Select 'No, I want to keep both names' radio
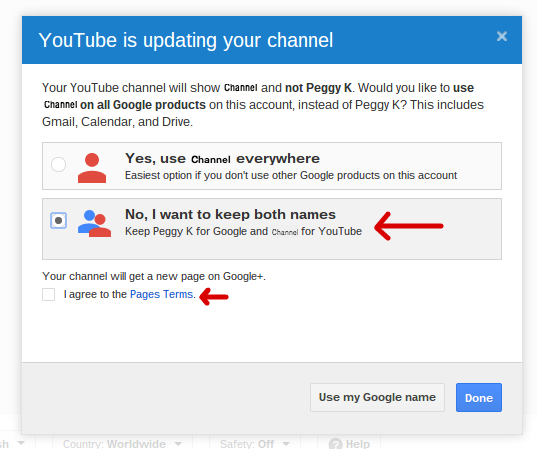This screenshot has height=449, width=537. (59, 220)
